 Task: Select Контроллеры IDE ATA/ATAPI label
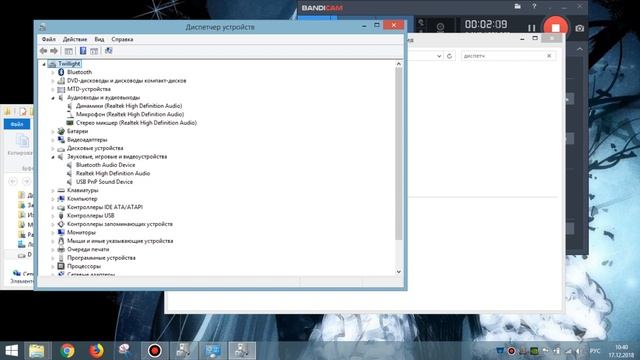click(x=105, y=207)
